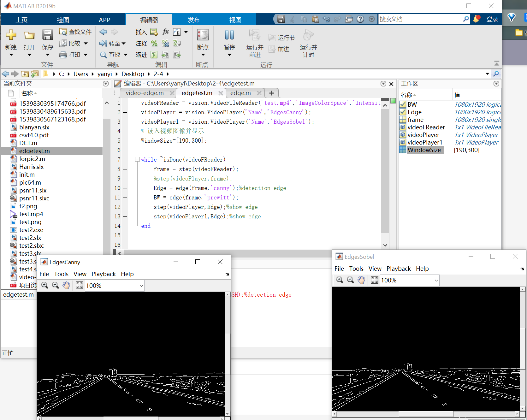Image resolution: width=527 pixels, height=420 pixels.
Task: Click the Login (登录) button
Action: pyautogui.click(x=492, y=19)
